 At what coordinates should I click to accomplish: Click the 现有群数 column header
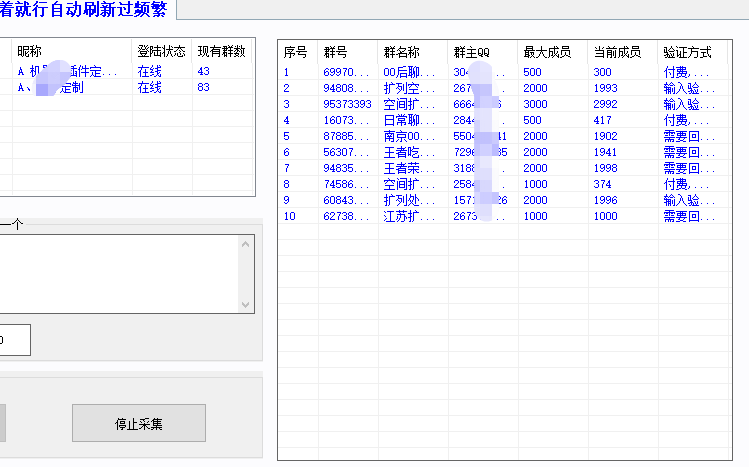coord(220,51)
